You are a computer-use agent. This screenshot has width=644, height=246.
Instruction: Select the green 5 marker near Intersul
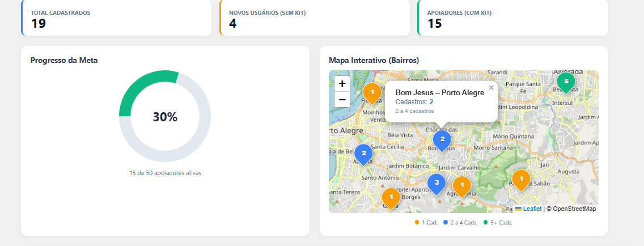[566, 82]
